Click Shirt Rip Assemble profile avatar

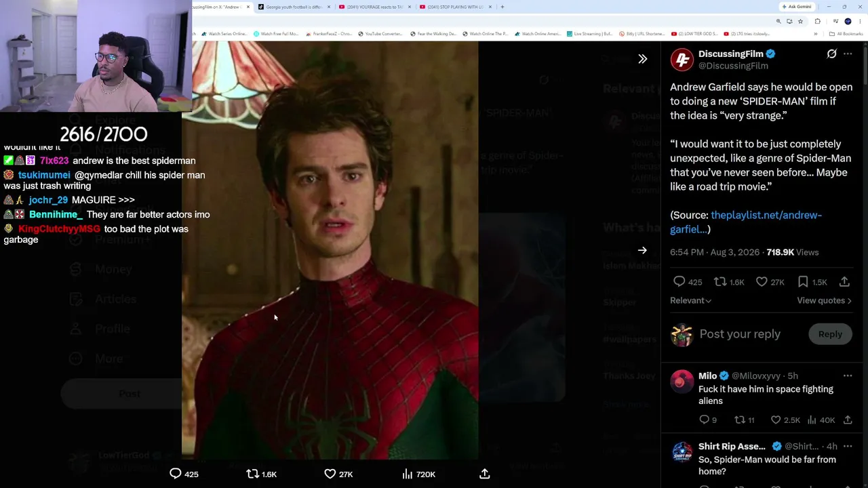682,452
